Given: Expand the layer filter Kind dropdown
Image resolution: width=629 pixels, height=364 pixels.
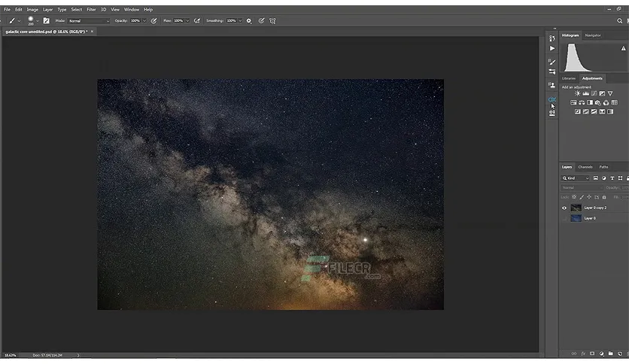Looking at the screenshot, I should click(x=576, y=178).
